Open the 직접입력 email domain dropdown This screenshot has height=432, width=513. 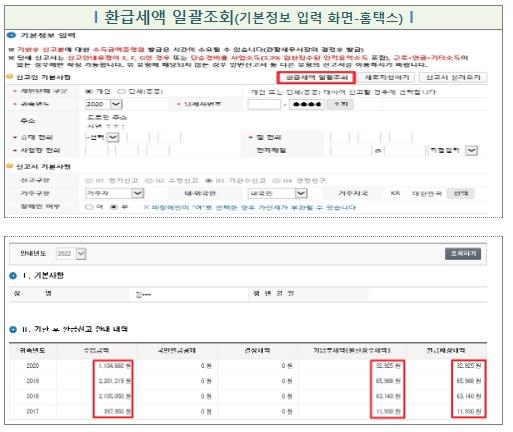(471, 150)
